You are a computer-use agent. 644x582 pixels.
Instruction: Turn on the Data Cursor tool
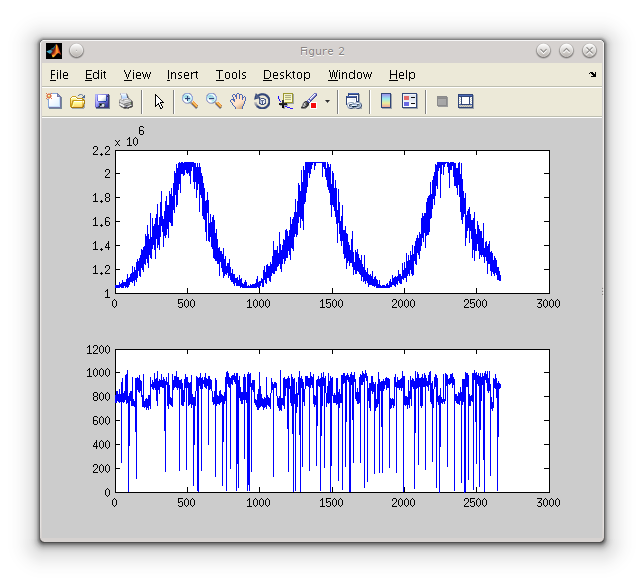[286, 101]
